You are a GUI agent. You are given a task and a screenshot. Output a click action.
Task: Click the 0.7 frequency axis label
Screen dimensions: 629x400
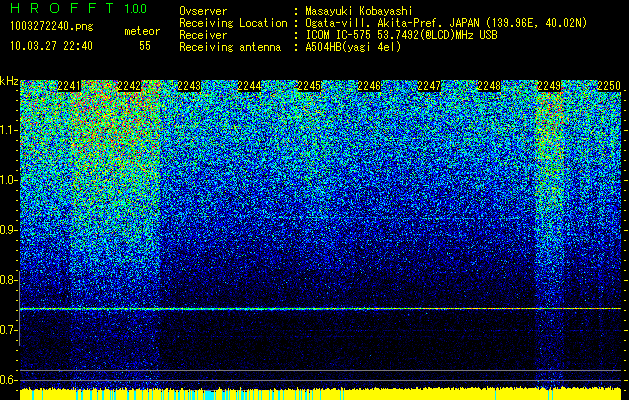9,330
